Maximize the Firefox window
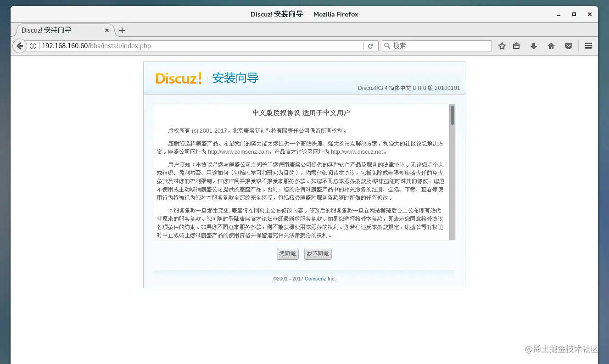The image size is (609, 364). [574, 14]
